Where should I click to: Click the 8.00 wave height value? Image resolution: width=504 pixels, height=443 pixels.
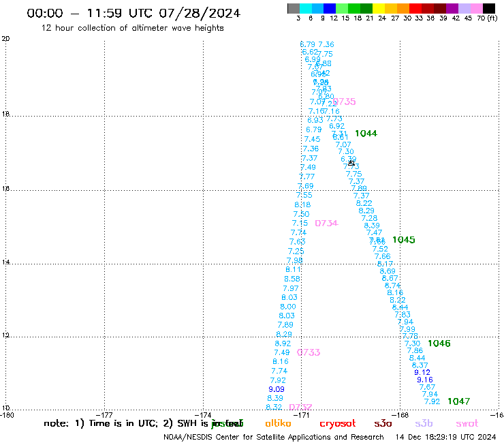288,307
